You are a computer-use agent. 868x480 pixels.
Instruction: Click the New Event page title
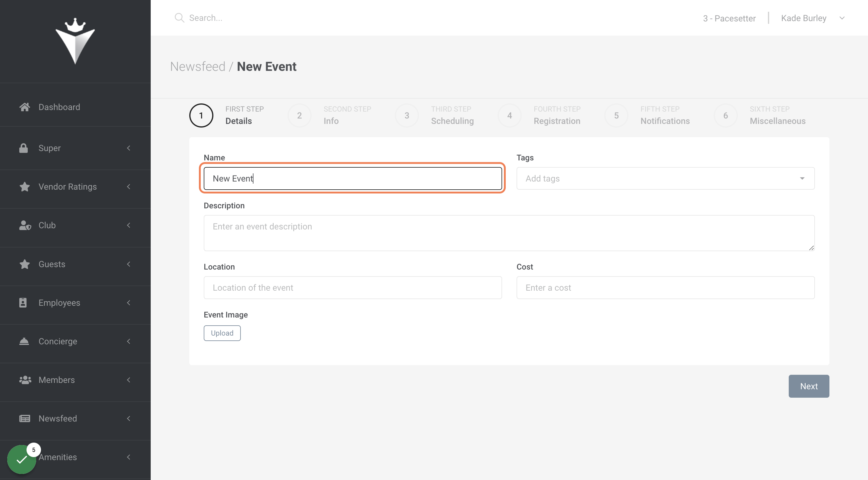tap(266, 66)
